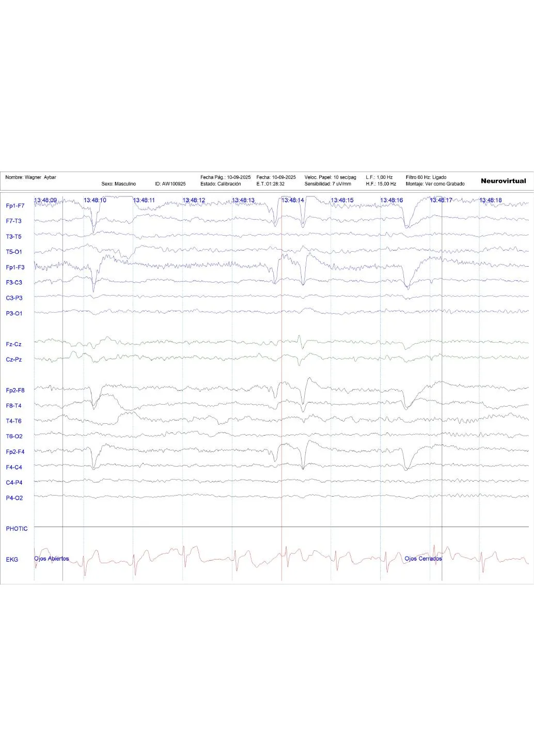Click the 'H.F.: 15,00 Hz' filter value
Screen dimensions: 534x756
click(381, 184)
